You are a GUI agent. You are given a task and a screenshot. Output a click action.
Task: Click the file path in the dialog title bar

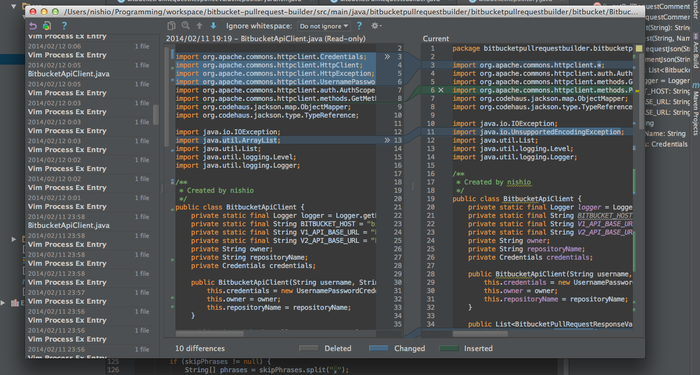pyautogui.click(x=352, y=12)
